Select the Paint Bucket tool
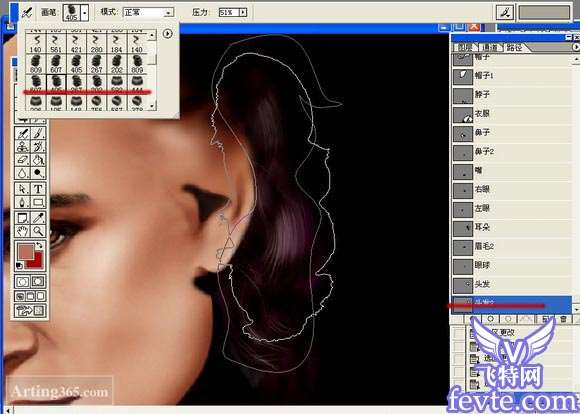Image resolution: width=580 pixels, height=414 pixels. click(38, 160)
